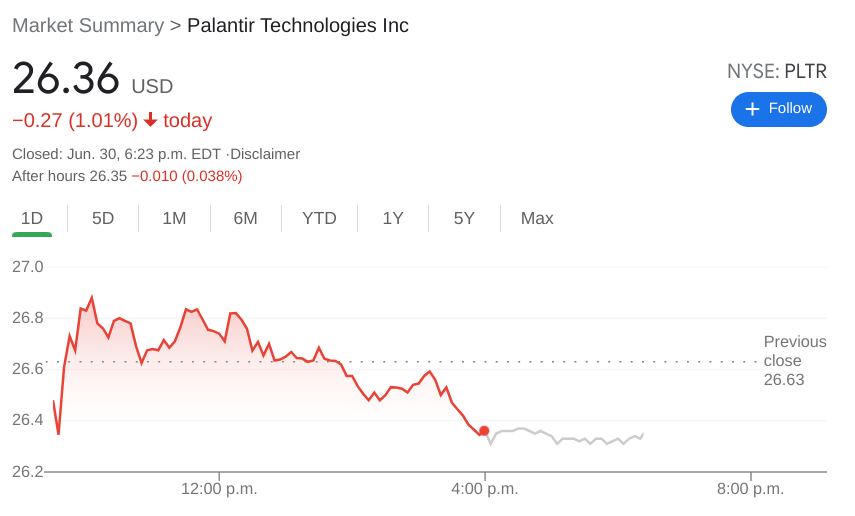Image resolution: width=855 pixels, height=516 pixels.
Task: Open the Market Summary breadcrumb link
Action: [x=88, y=26]
